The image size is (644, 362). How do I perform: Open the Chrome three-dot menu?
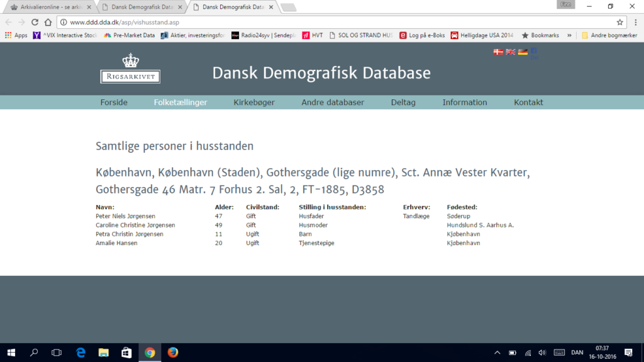point(634,22)
